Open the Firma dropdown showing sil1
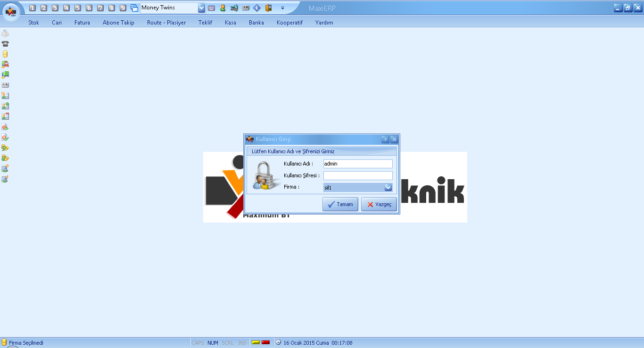644x348 pixels. (x=388, y=187)
